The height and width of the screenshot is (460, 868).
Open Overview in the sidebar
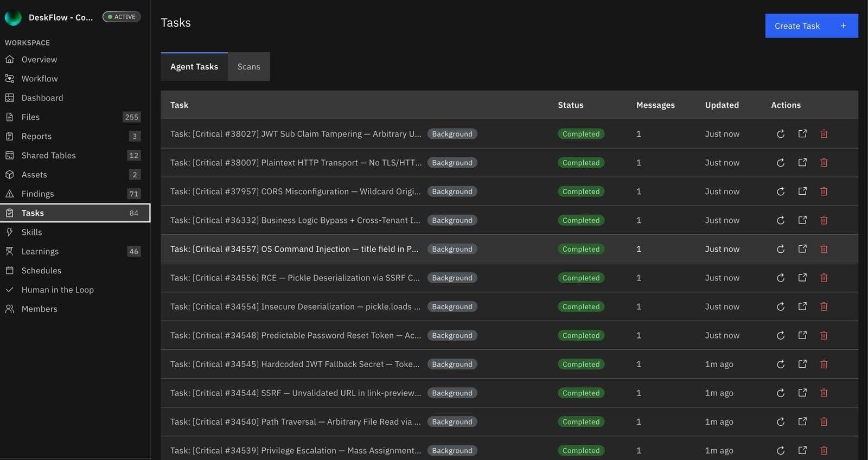tap(75, 59)
